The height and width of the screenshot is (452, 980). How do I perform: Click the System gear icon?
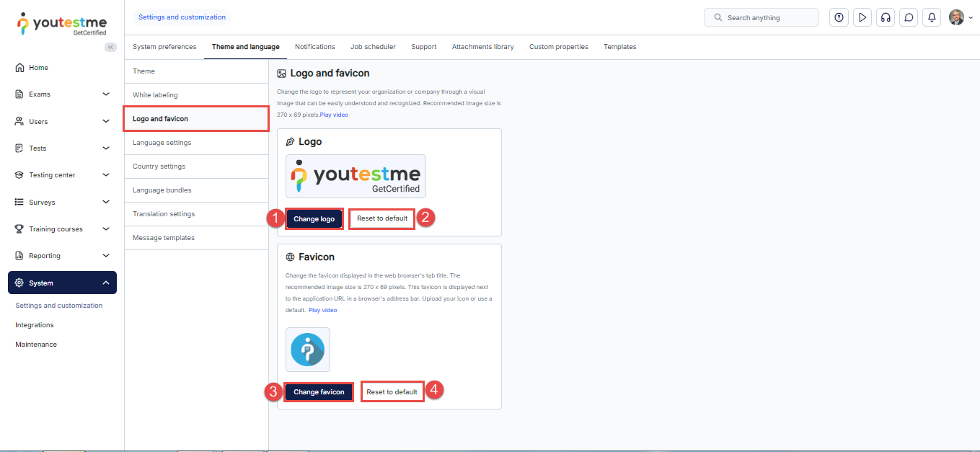pos(19,283)
